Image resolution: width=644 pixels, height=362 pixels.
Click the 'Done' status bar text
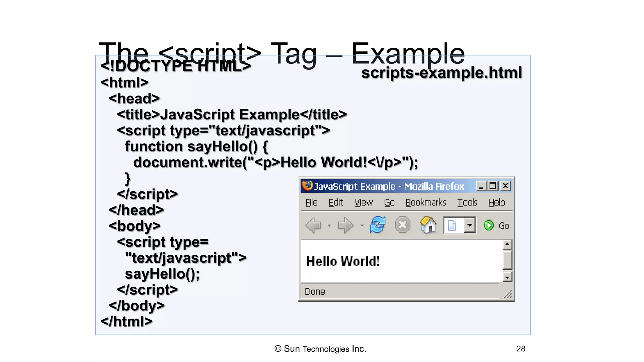click(x=315, y=292)
